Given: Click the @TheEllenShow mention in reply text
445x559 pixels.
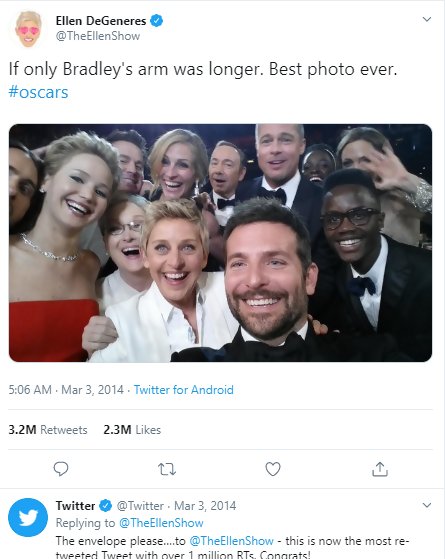Looking at the screenshot, I should 231,541.
